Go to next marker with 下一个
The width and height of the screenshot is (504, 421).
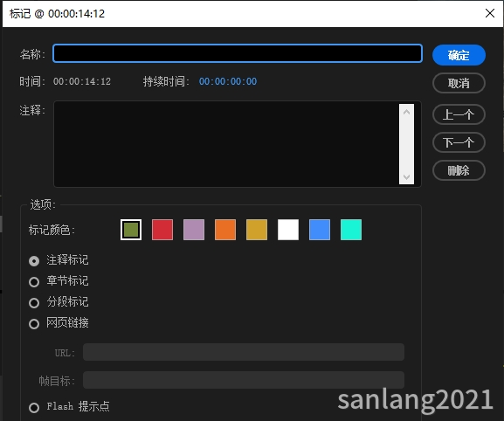click(x=459, y=142)
